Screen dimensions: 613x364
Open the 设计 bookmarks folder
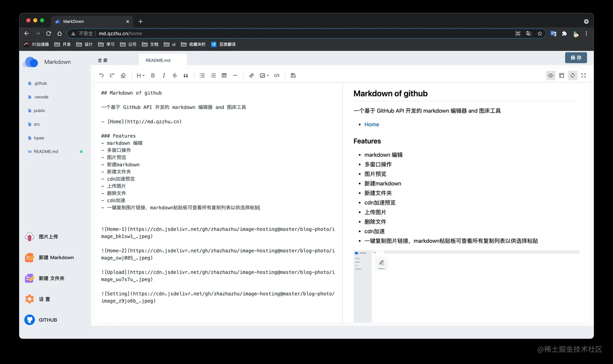click(84, 45)
